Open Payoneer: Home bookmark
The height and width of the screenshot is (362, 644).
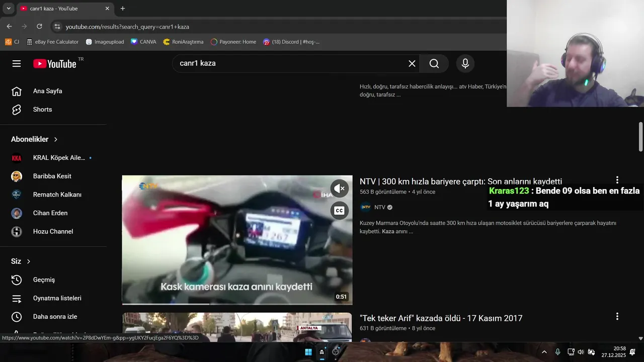233,42
